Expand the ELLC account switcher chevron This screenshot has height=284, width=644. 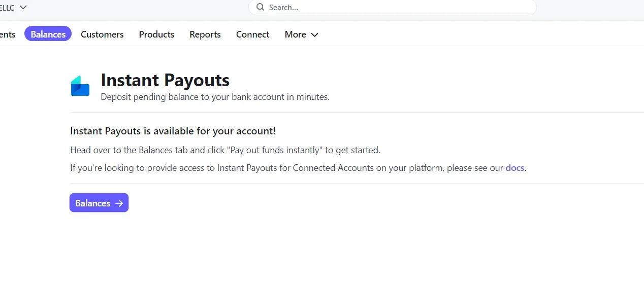tap(23, 7)
